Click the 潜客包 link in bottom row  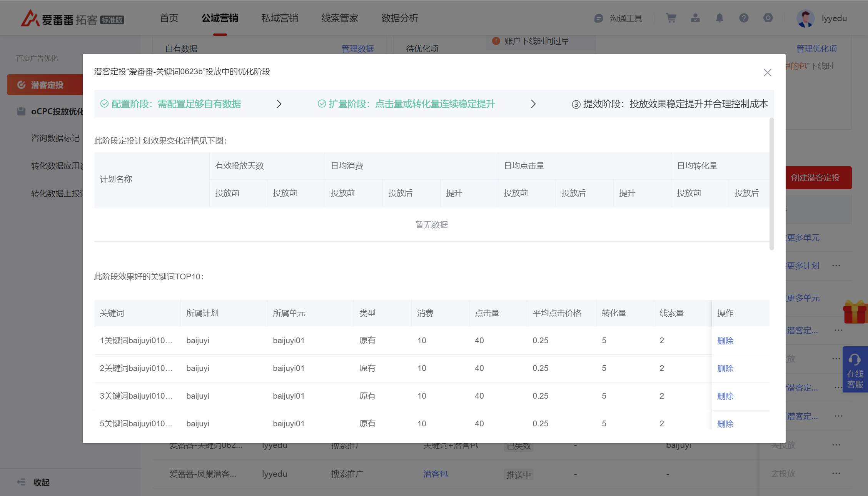[x=436, y=474]
